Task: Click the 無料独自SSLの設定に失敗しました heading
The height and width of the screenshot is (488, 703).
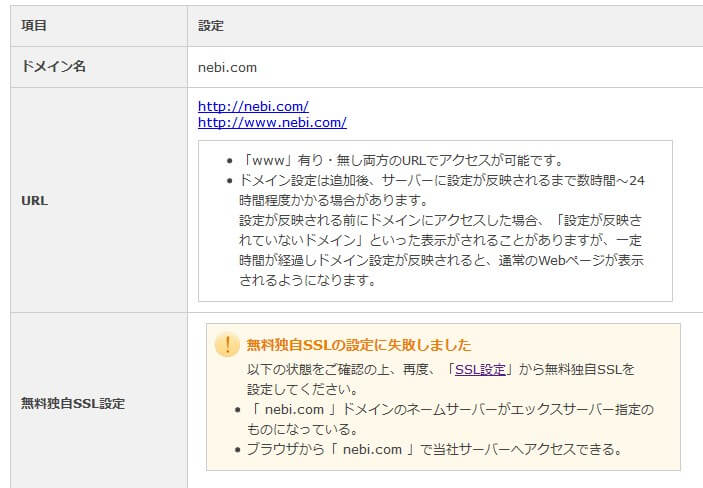Action: click(x=358, y=345)
